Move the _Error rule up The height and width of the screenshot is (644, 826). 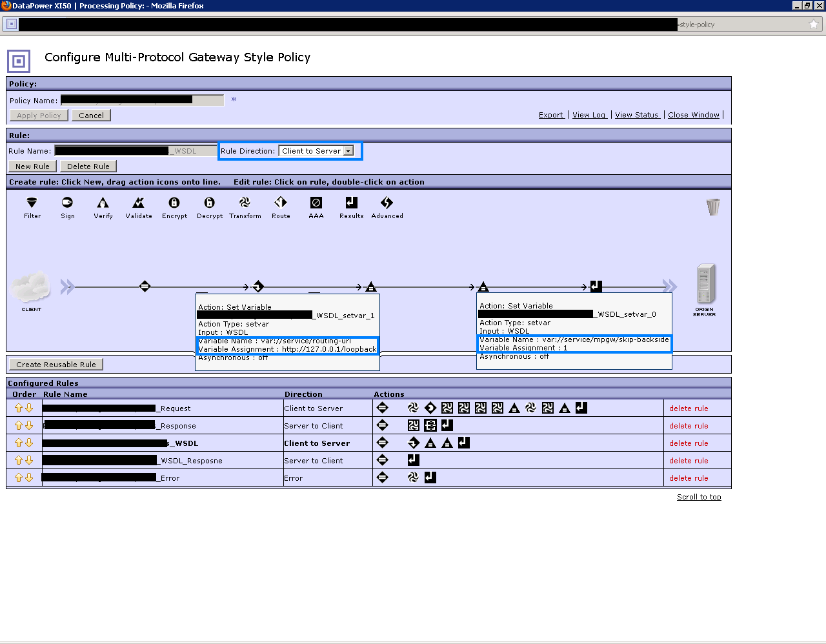coord(19,478)
